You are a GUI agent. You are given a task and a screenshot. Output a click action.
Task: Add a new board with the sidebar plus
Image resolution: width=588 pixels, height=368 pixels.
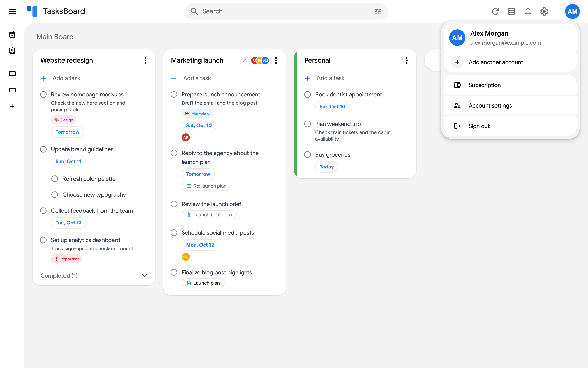point(12,106)
